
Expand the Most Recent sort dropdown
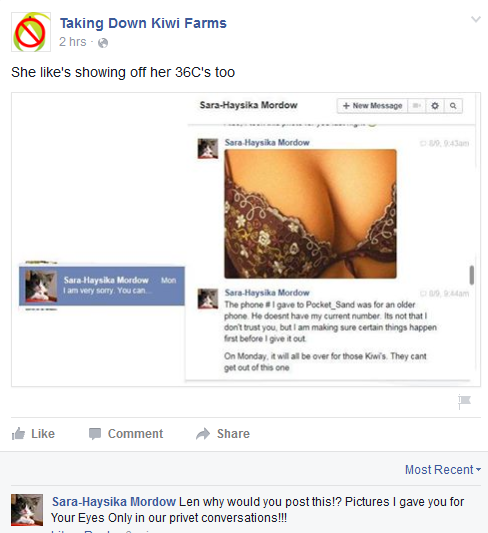(x=443, y=470)
